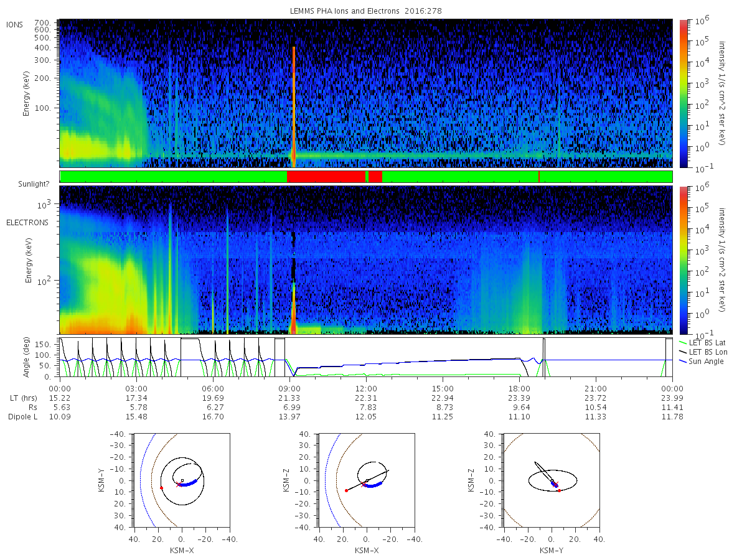Click the KSM-X versus KSM-Z orbit plot

(x=366, y=480)
